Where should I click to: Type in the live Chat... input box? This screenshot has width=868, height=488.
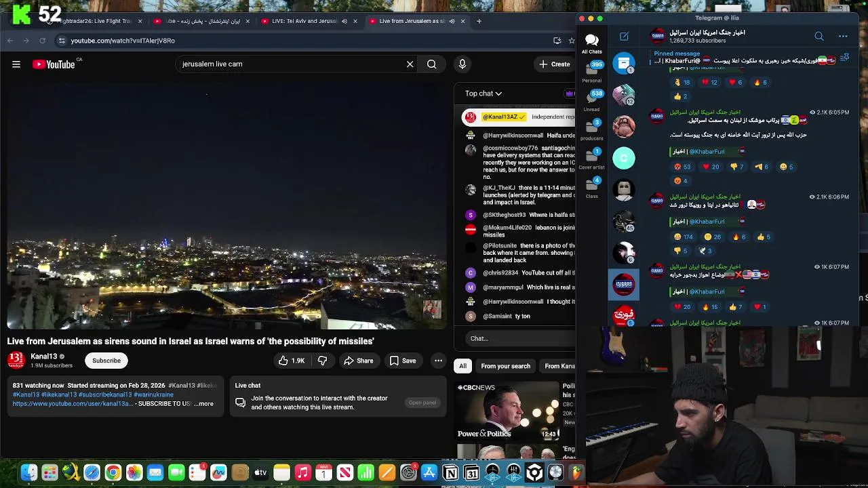(x=519, y=338)
